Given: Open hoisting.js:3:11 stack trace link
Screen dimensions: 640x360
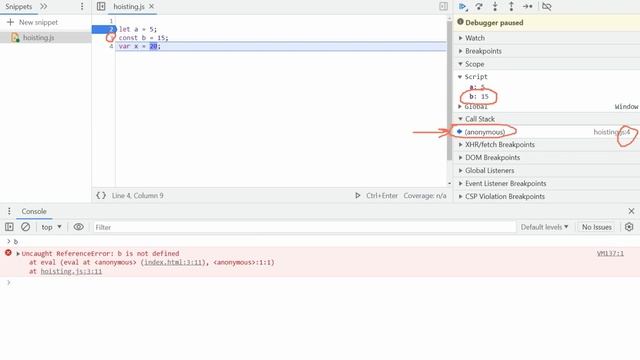Looking at the screenshot, I should [x=71, y=271].
